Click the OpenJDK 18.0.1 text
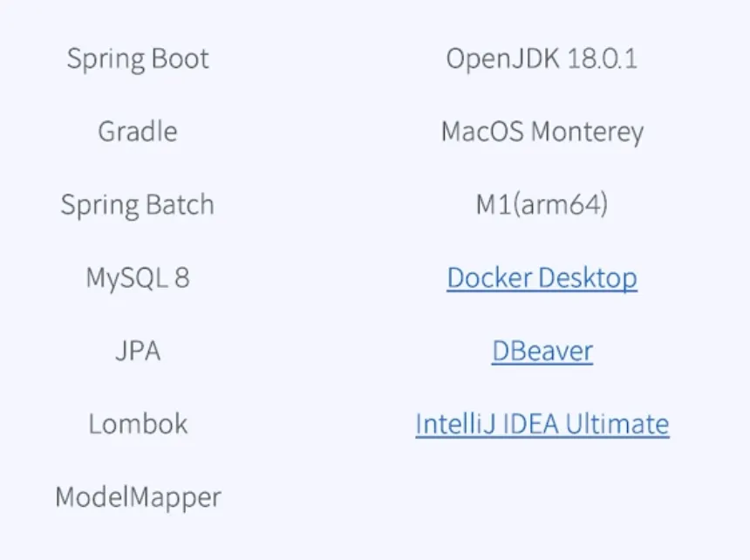Screen dimensions: 750x560 (542, 59)
